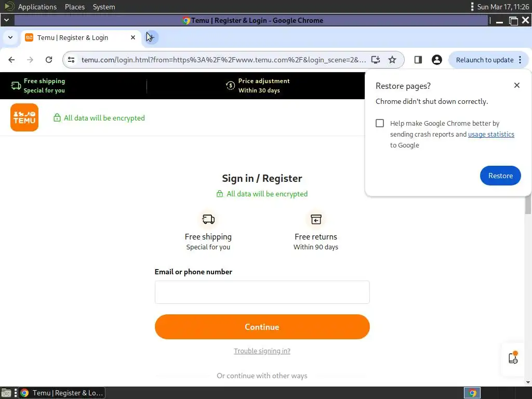Click the Restore button
The height and width of the screenshot is (399, 532).
click(500, 176)
